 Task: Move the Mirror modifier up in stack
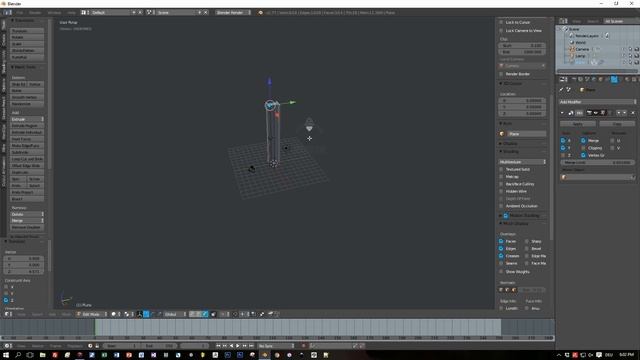point(619,113)
